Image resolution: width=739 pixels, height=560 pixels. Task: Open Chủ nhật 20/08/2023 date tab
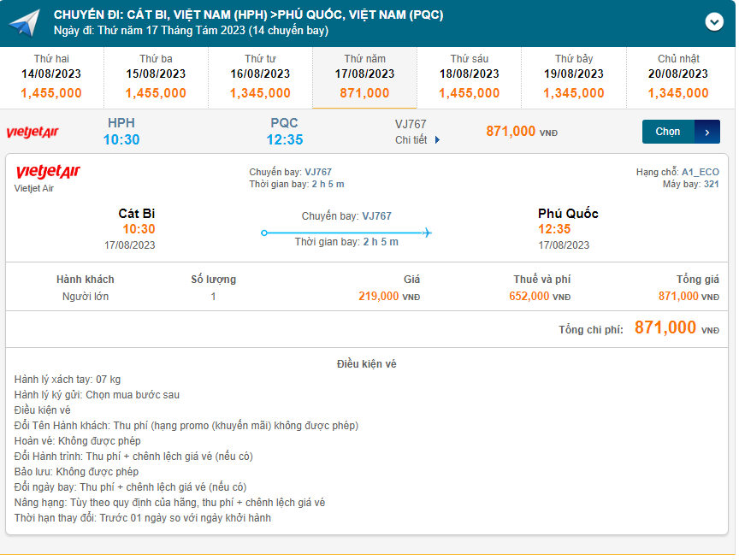678,77
